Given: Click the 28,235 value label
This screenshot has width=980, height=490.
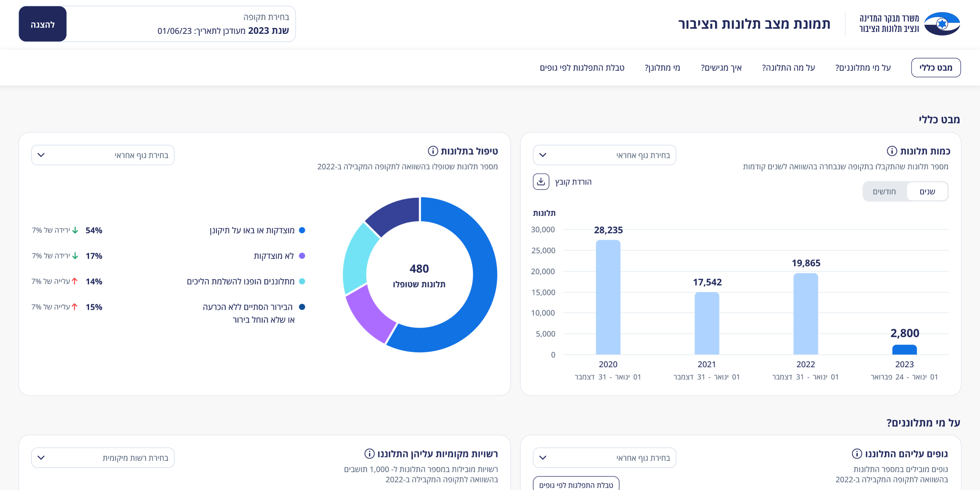Looking at the screenshot, I should point(608,230).
